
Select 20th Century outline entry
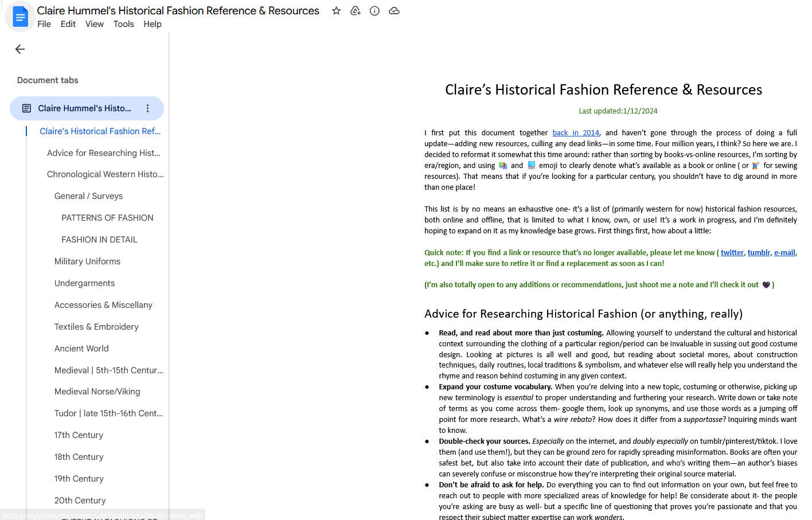click(80, 501)
